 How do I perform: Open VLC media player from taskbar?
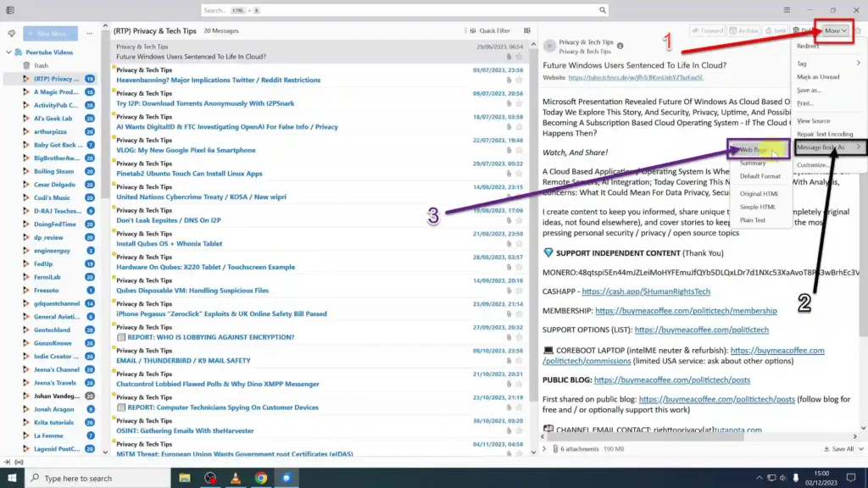tap(236, 478)
